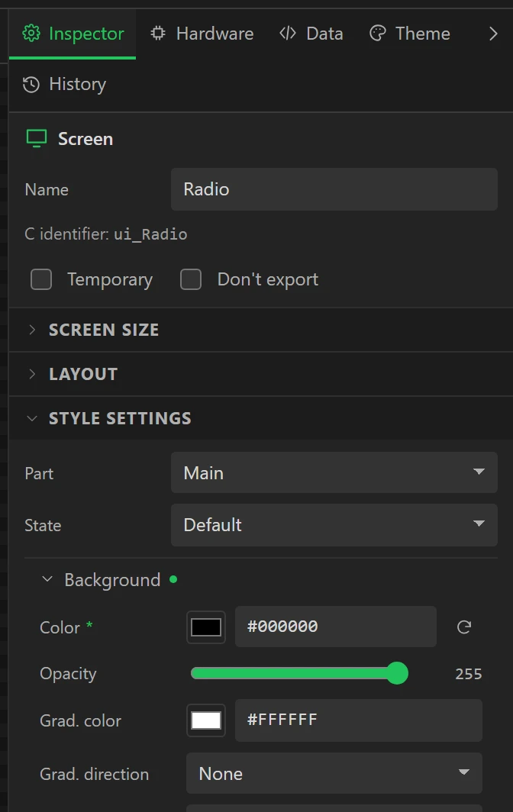This screenshot has height=812, width=513.
Task: Switch to the Theme tab
Action: pos(410,34)
